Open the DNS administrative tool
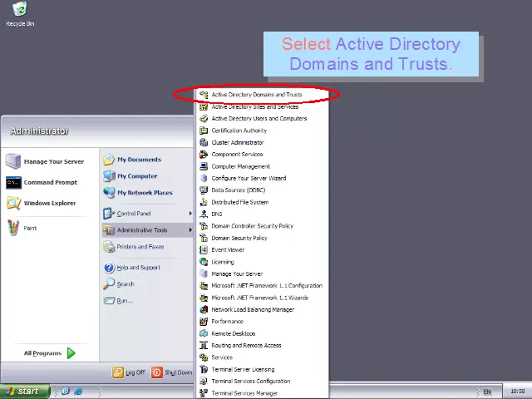Viewport: 532px width, 399px height. click(216, 214)
